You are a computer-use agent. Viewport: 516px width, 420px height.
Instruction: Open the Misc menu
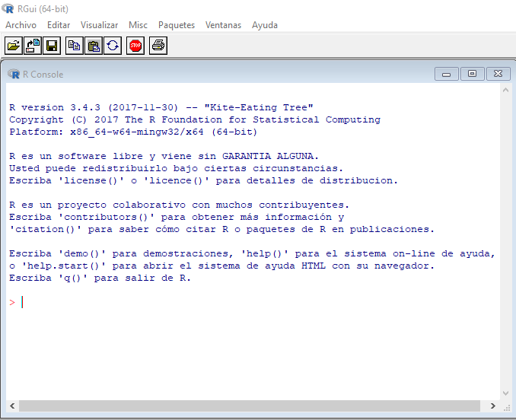click(138, 25)
